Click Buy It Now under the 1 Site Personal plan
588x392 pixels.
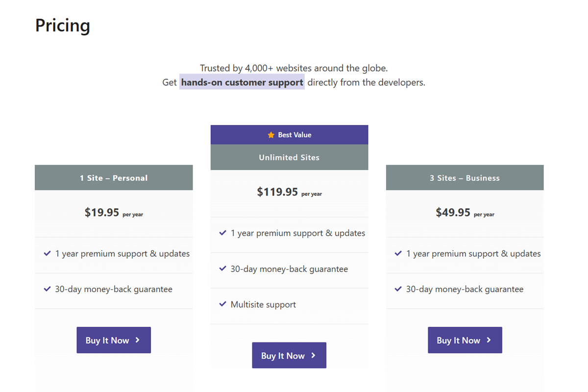(113, 340)
